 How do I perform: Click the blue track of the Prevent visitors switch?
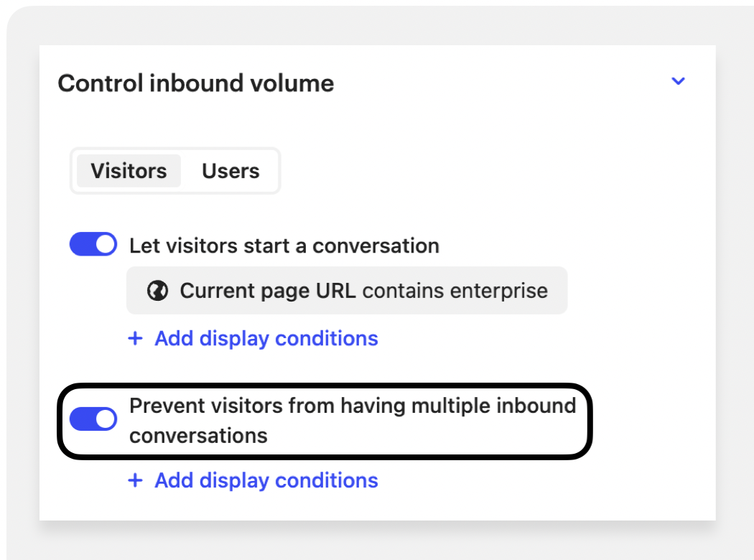pyautogui.click(x=82, y=420)
